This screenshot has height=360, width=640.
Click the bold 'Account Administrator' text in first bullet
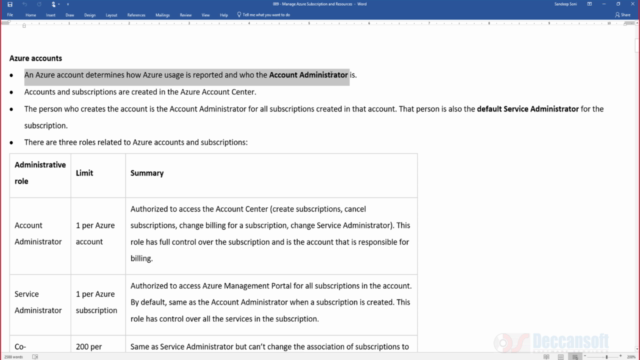(x=308, y=75)
